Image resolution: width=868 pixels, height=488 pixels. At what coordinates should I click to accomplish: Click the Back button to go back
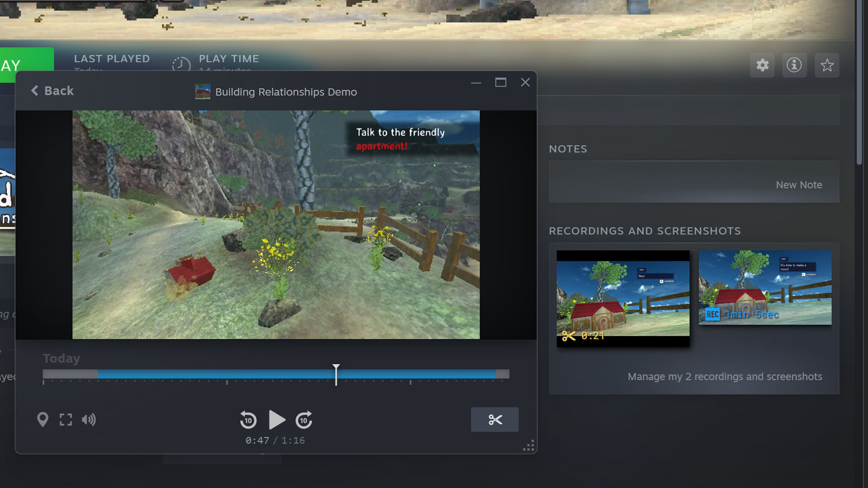pos(52,90)
